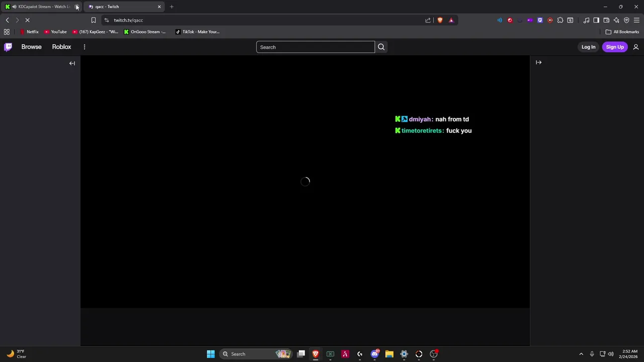This screenshot has height=362, width=644.
Task: Collapse the left sidebar arrow
Action: [72, 63]
